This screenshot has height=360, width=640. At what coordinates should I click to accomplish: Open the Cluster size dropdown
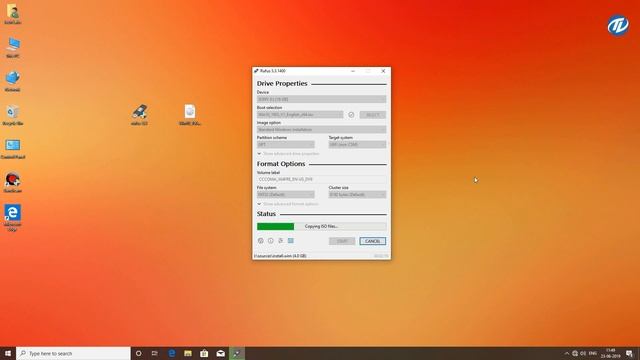pos(358,195)
